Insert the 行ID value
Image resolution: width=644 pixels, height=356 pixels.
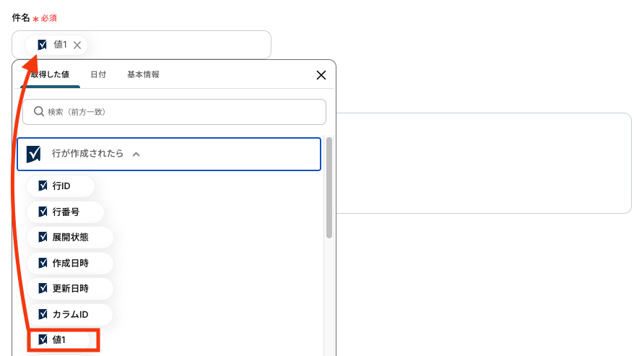point(61,186)
